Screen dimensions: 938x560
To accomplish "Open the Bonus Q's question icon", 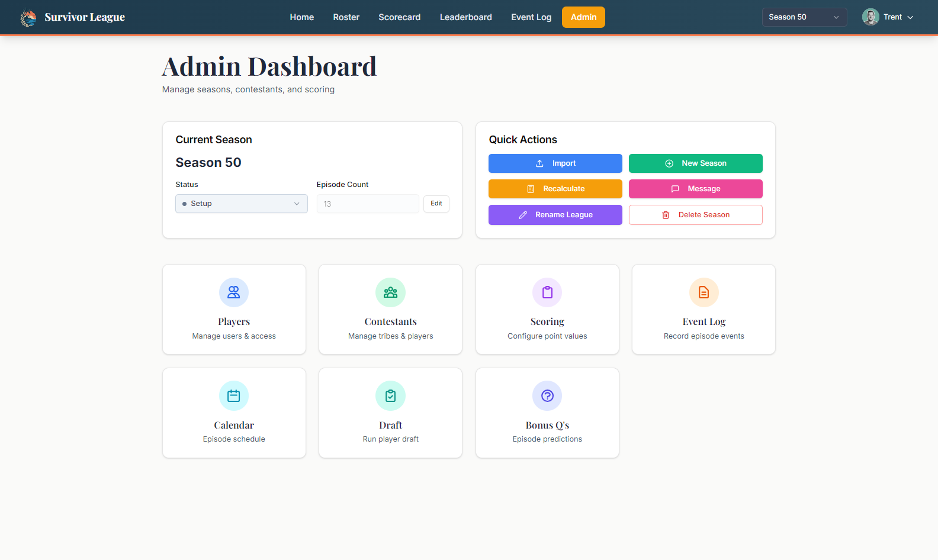I will point(547,395).
